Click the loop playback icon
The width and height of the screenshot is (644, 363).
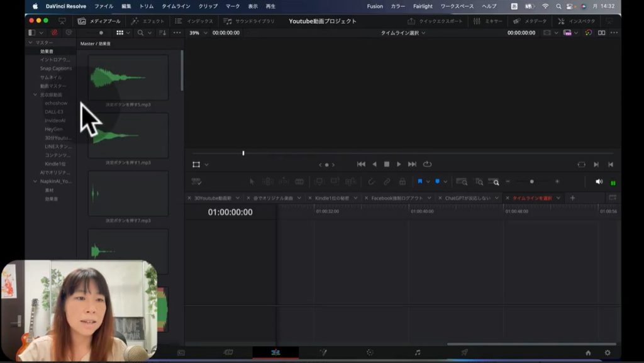tap(428, 164)
